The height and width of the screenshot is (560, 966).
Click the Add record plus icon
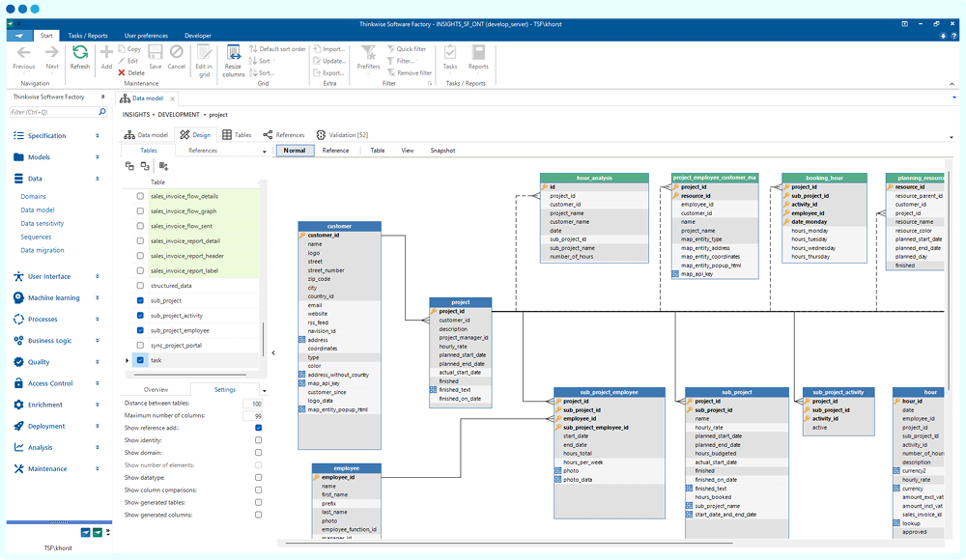click(106, 53)
